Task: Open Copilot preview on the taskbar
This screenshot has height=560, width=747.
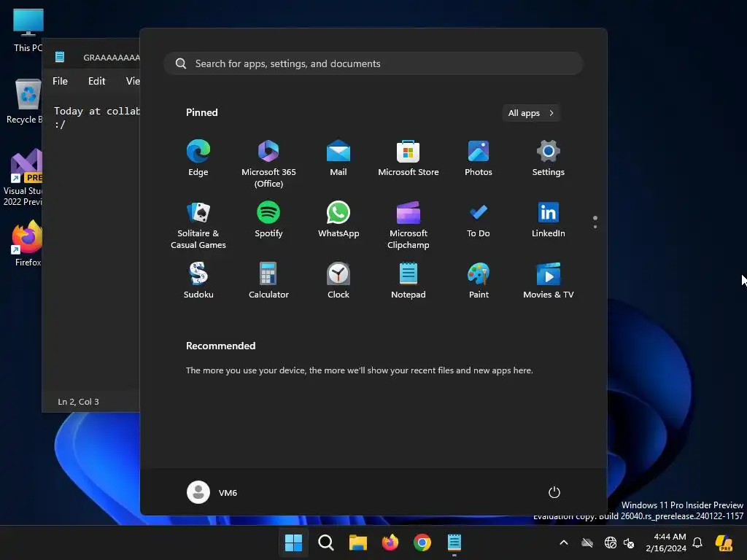Action: click(x=724, y=542)
